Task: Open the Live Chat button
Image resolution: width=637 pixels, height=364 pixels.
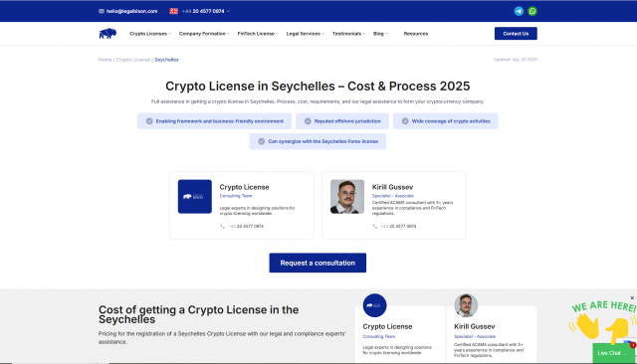Action: coord(613,353)
